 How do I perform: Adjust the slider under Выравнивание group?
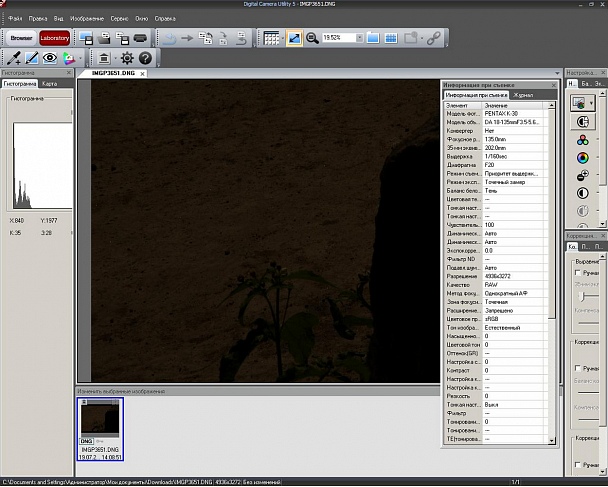(582, 297)
